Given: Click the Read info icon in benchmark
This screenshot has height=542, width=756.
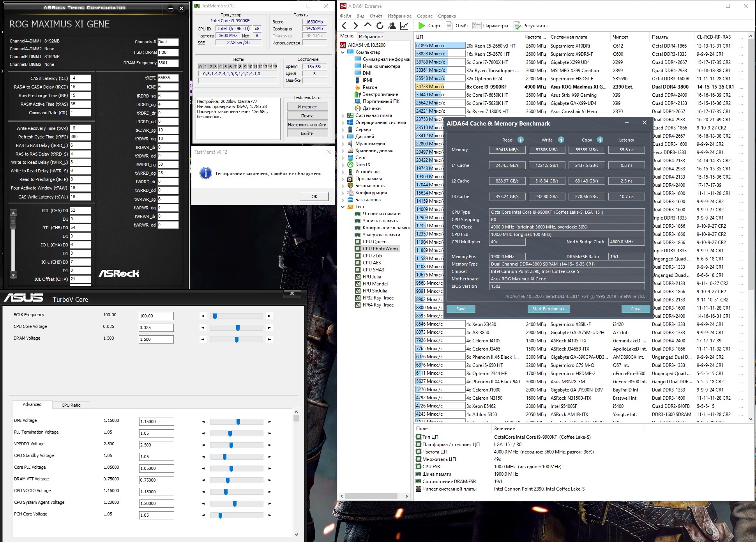Looking at the screenshot, I should [521, 140].
